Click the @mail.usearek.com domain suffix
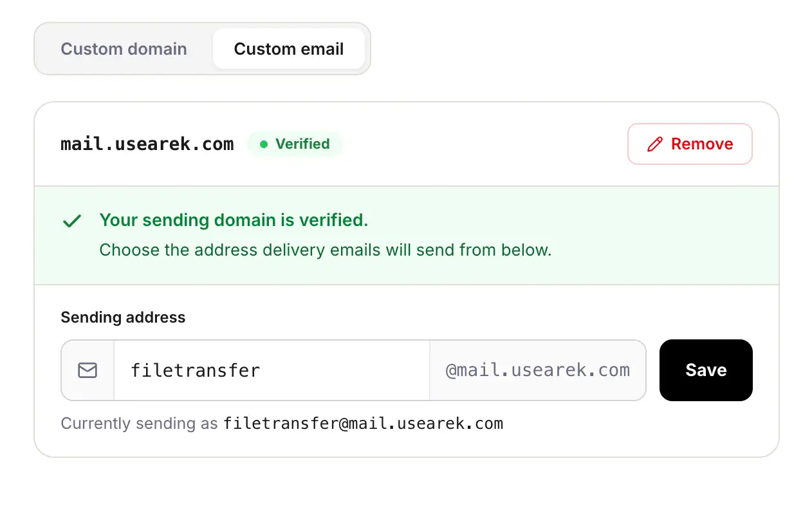Screen dimensions: 812x510 (x=537, y=370)
